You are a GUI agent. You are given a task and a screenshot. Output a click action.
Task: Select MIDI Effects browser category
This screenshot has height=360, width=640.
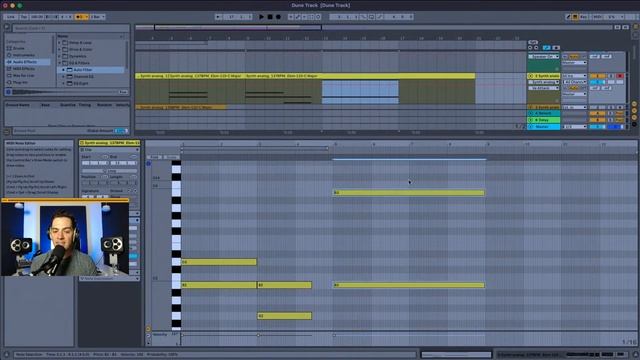coord(24,69)
